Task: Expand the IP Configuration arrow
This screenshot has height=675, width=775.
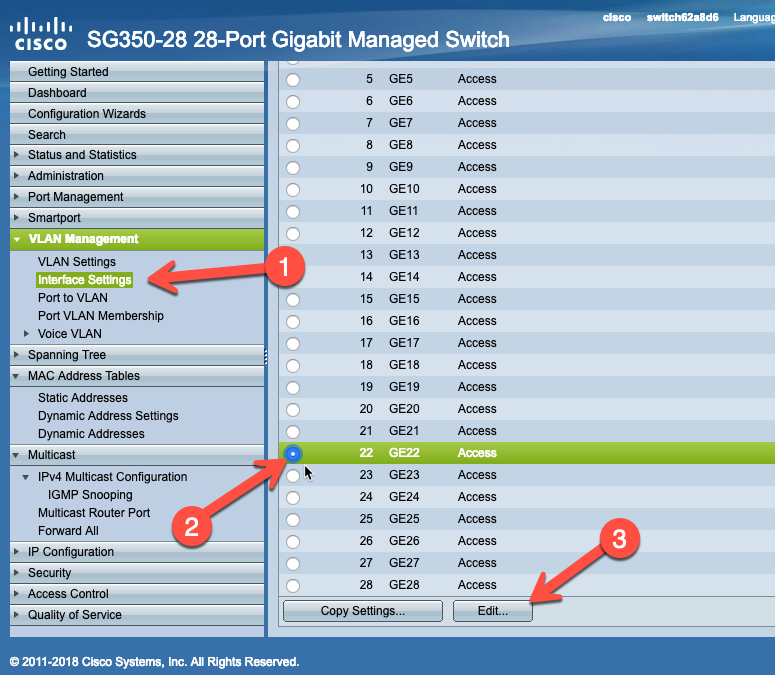Action: [16, 551]
